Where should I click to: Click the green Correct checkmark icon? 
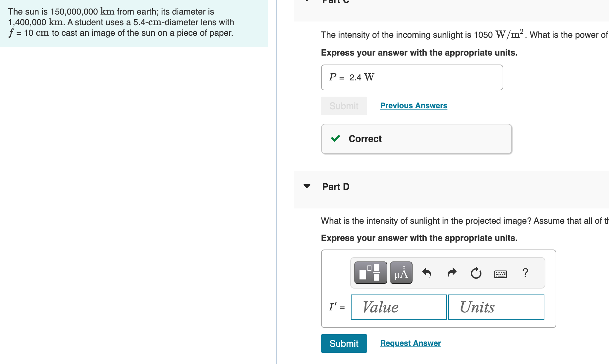tap(335, 139)
